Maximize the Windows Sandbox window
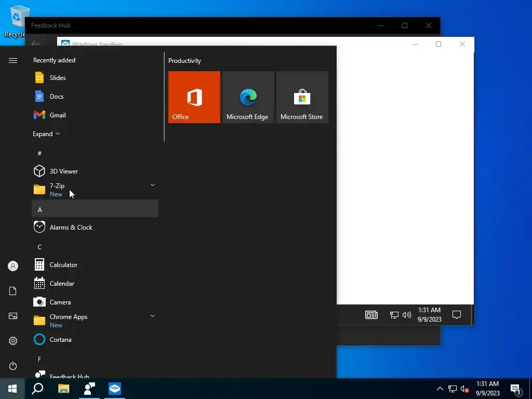The image size is (532, 399). (x=438, y=44)
